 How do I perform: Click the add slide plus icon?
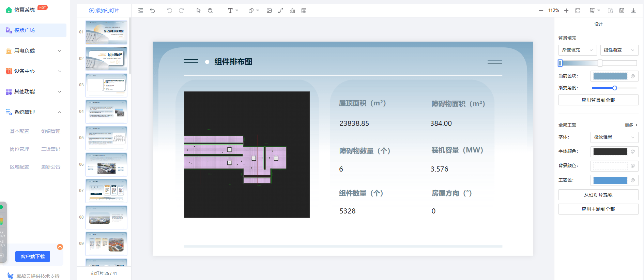91,11
